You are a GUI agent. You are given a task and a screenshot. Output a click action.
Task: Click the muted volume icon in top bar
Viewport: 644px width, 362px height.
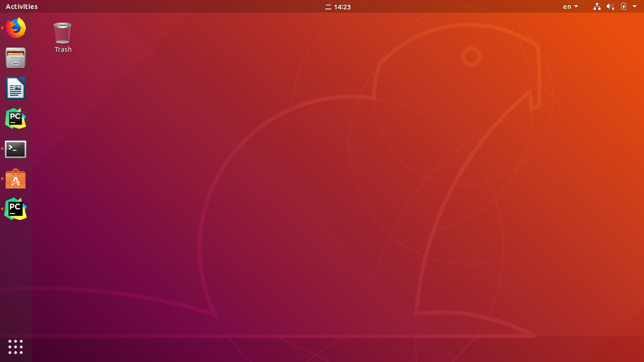pyautogui.click(x=611, y=7)
